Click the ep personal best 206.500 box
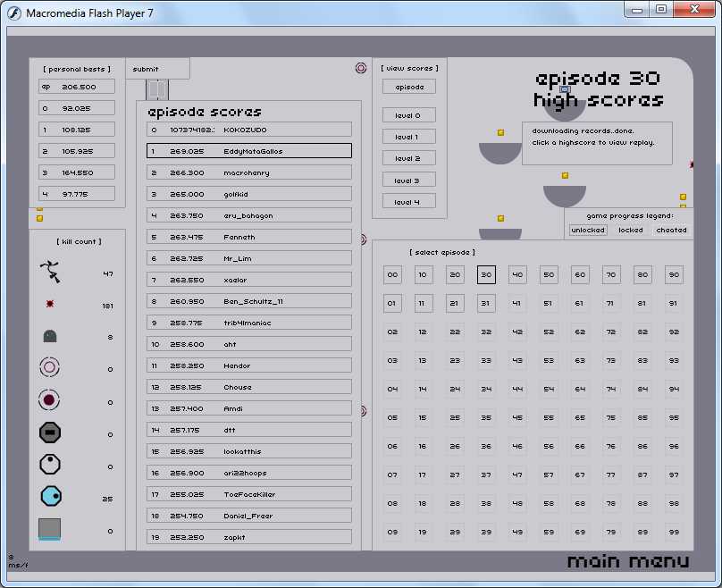The height and width of the screenshot is (588, 722). point(77,87)
